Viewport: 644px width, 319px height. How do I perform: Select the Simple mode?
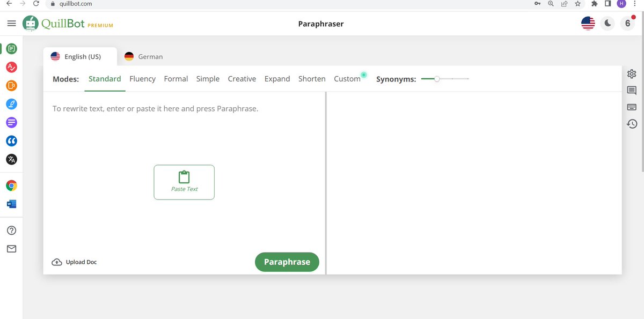(208, 79)
